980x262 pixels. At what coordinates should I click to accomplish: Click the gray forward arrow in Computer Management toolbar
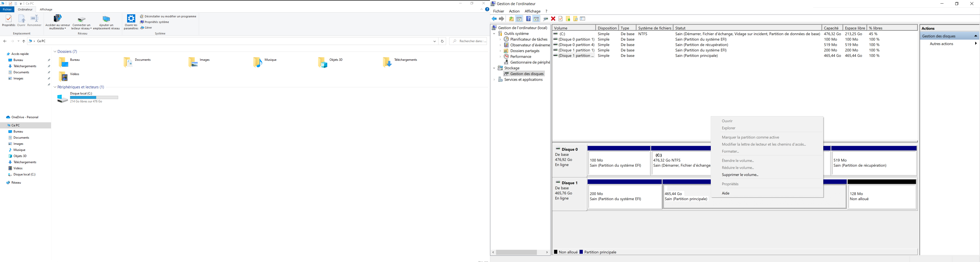[502, 19]
